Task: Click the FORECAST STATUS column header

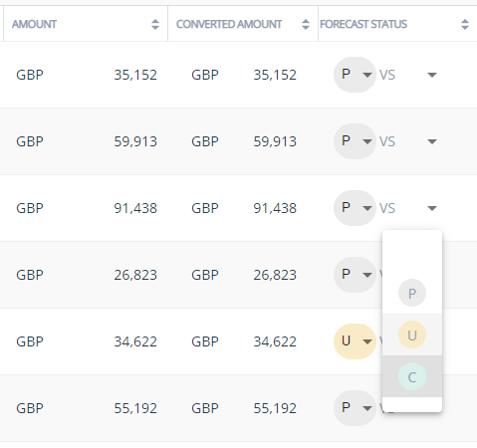Action: [x=363, y=24]
